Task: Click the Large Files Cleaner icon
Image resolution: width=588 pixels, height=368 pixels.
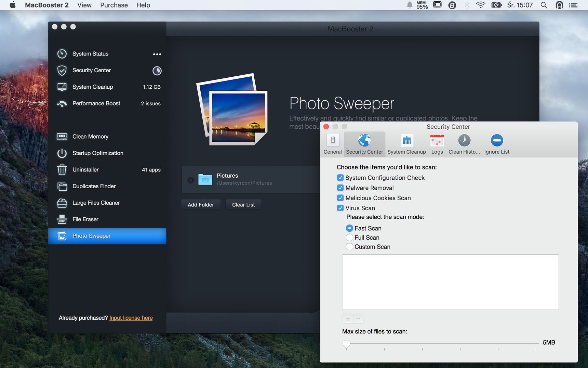Action: [x=62, y=203]
